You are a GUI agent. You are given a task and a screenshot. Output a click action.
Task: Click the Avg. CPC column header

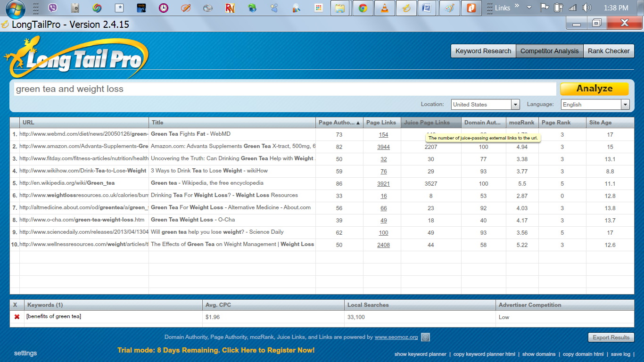click(x=273, y=305)
